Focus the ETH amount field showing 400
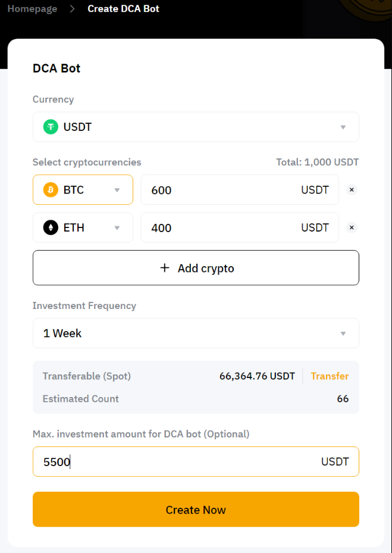The width and height of the screenshot is (392, 553). coord(220,227)
